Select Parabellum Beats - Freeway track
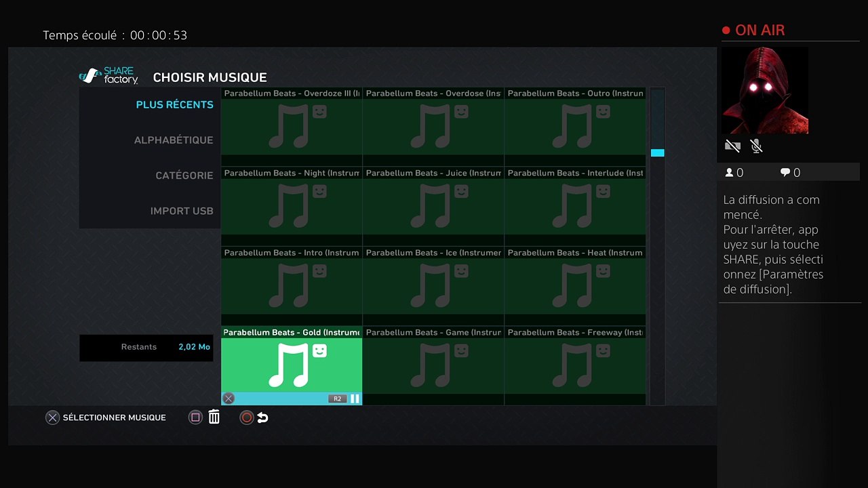 point(575,366)
